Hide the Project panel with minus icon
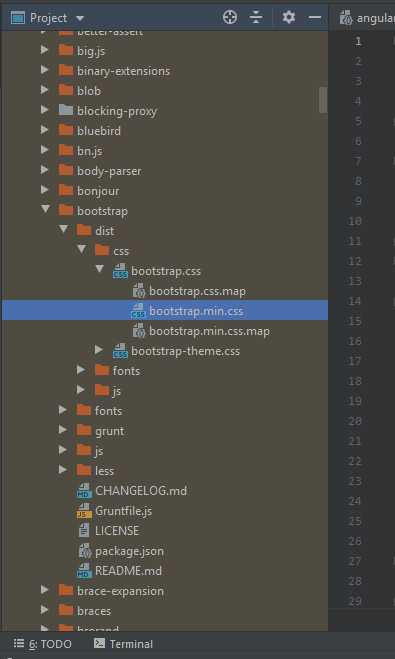Screen dimensions: 395x659 (315, 18)
